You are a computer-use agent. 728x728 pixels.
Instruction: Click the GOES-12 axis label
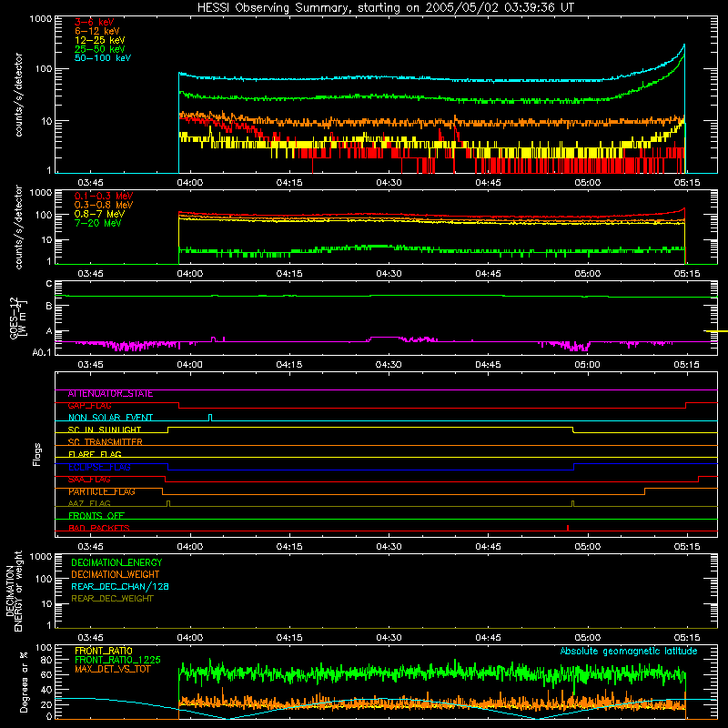click(18, 318)
